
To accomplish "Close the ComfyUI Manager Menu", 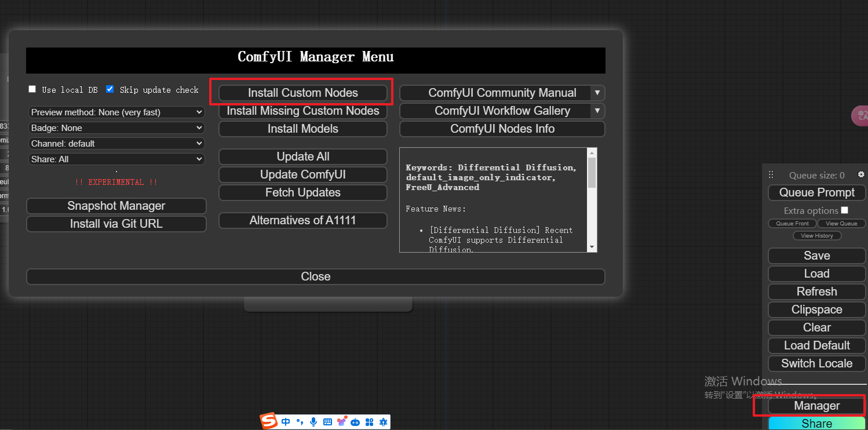I will coord(316,276).
